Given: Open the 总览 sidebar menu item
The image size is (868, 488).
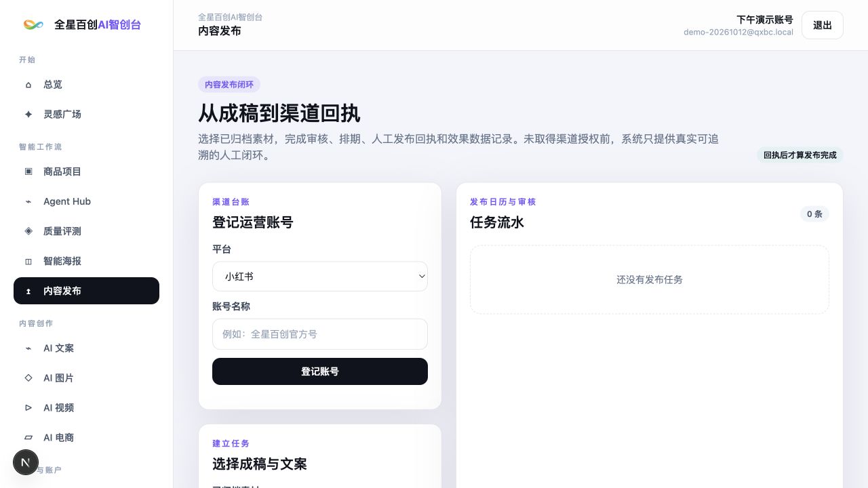Looking at the screenshot, I should pyautogui.click(x=86, y=85).
